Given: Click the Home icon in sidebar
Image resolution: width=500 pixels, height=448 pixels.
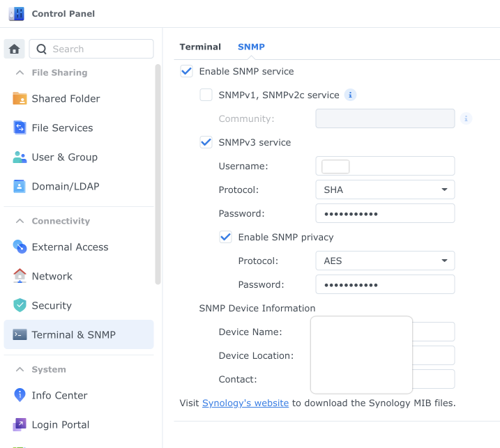Looking at the screenshot, I should [15, 49].
